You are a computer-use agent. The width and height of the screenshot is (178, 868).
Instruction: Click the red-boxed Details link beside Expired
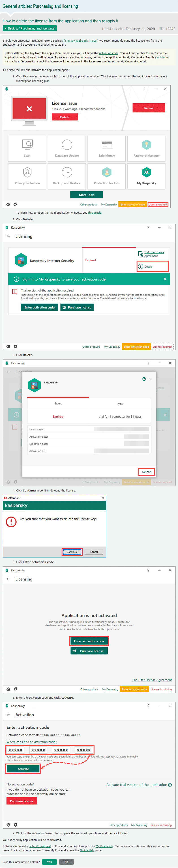[x=148, y=266]
